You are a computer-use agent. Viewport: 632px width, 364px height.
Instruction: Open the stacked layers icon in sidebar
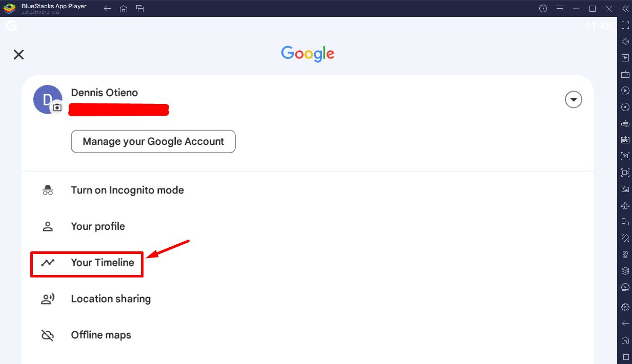click(x=625, y=271)
